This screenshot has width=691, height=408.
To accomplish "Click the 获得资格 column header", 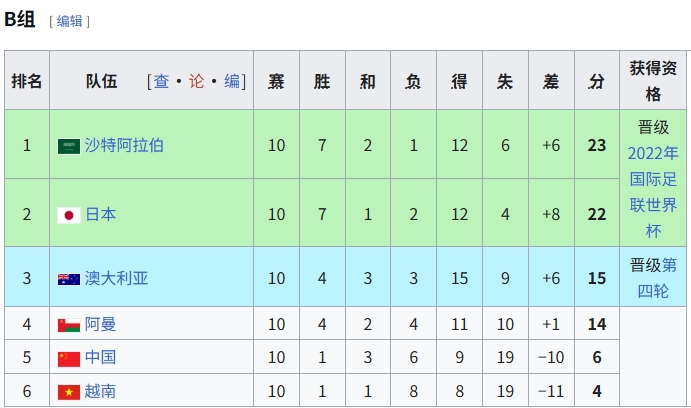I will (653, 80).
